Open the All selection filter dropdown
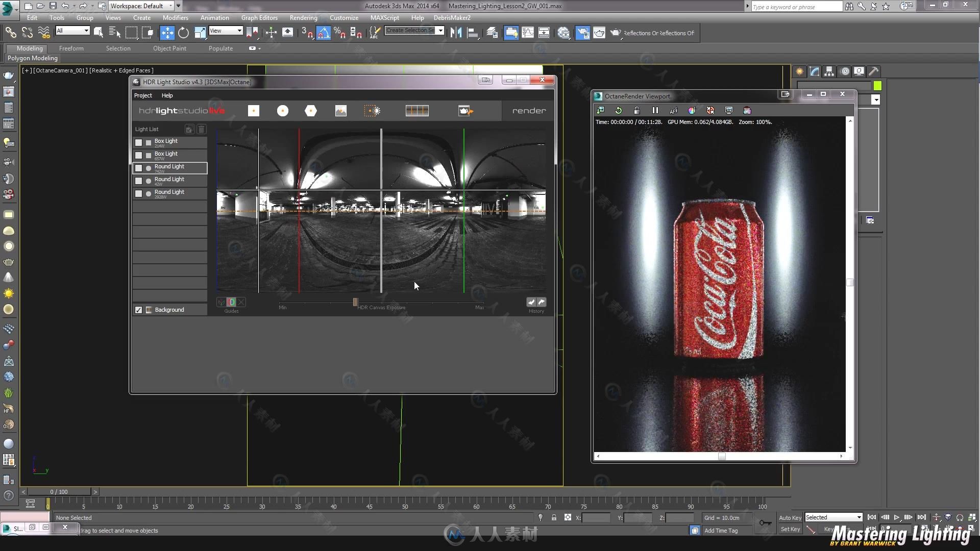The image size is (980, 551). (x=72, y=31)
